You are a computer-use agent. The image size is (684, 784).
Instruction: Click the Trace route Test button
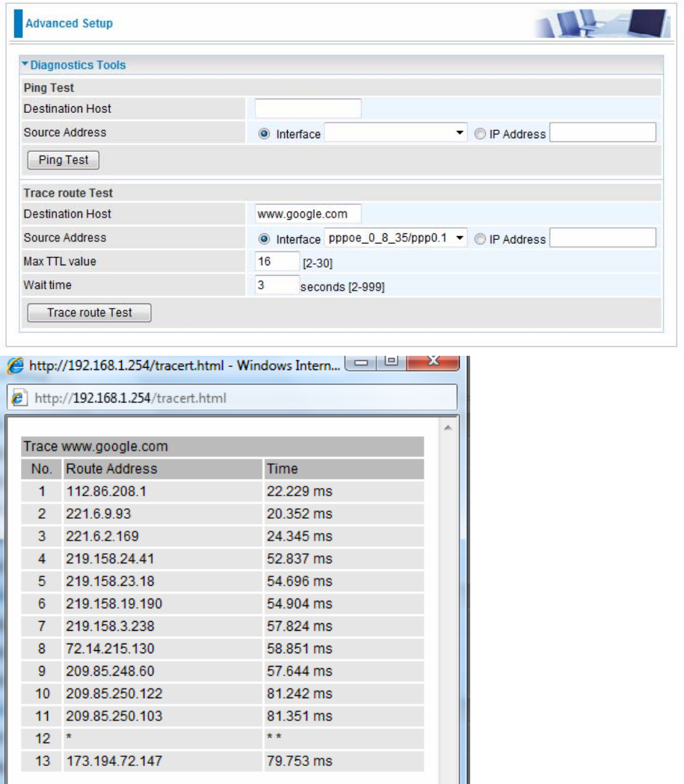tap(89, 312)
